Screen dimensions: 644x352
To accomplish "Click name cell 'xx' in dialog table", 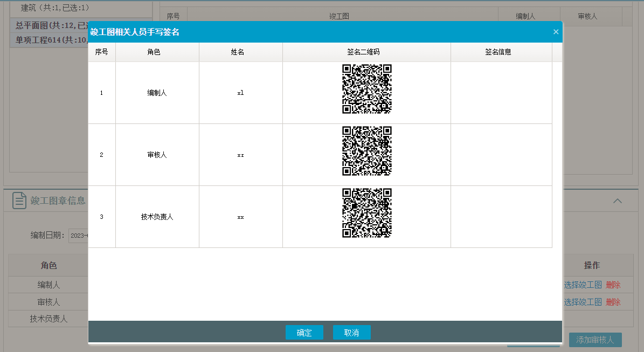I will 241,217.
